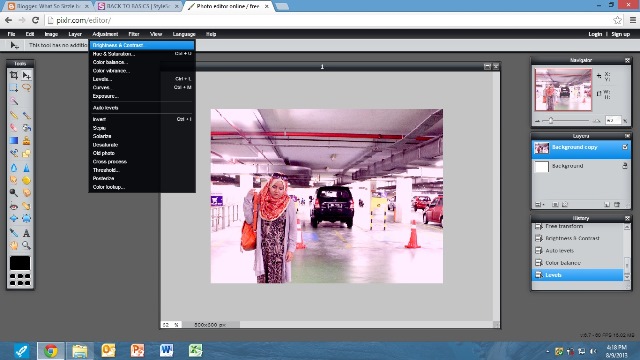This screenshot has height=360, width=640.
Task: Select the Eraser tool
Action: (13, 128)
